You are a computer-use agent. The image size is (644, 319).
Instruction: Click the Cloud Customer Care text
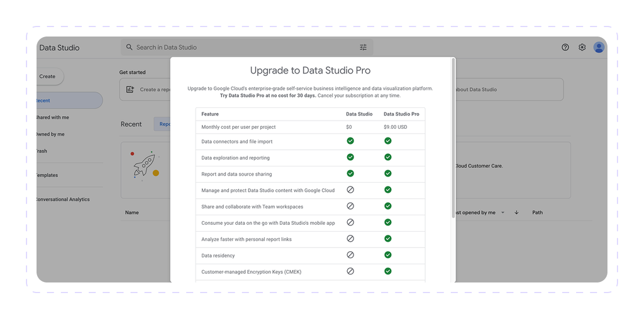pyautogui.click(x=479, y=166)
